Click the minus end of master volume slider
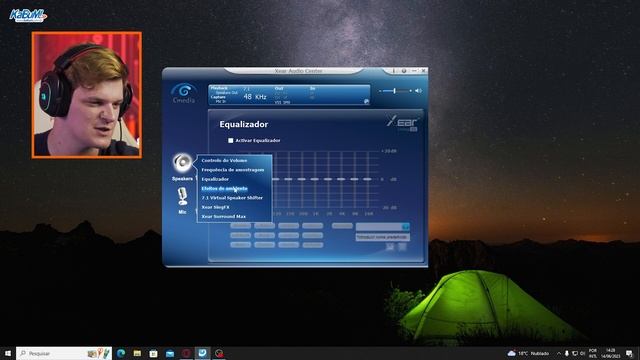Image resolution: width=640 pixels, height=360 pixels. pos(380,91)
